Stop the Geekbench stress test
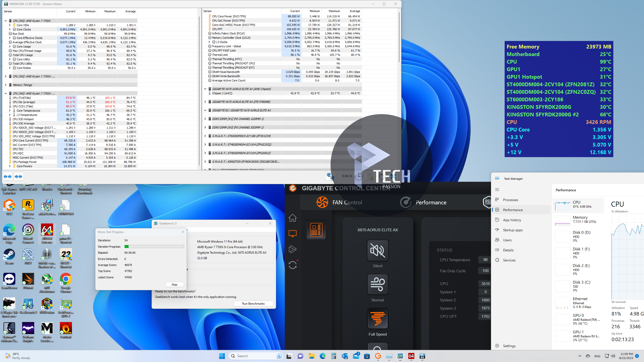Image resolution: width=644 pixels, height=362 pixels. coord(174,285)
